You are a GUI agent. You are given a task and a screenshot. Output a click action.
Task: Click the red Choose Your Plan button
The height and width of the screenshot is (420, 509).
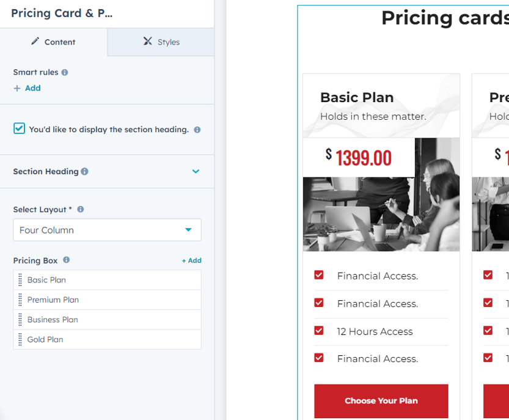381,401
